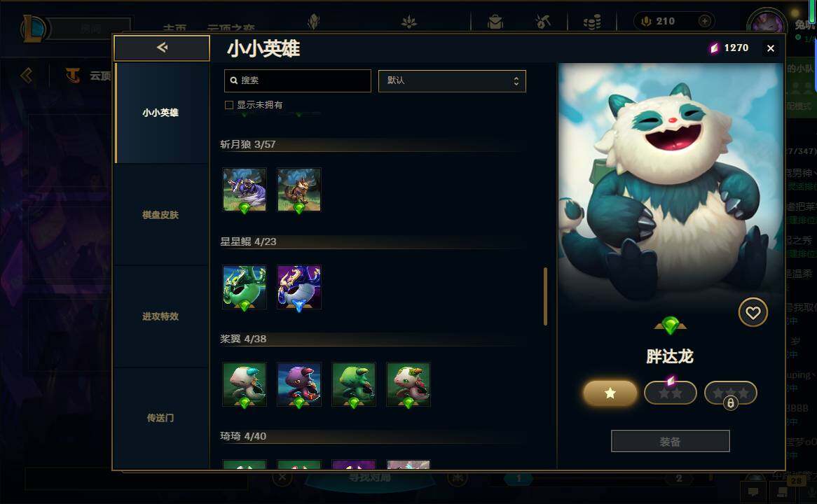
Task: Click the locked three-star tier button
Action: pos(731,393)
